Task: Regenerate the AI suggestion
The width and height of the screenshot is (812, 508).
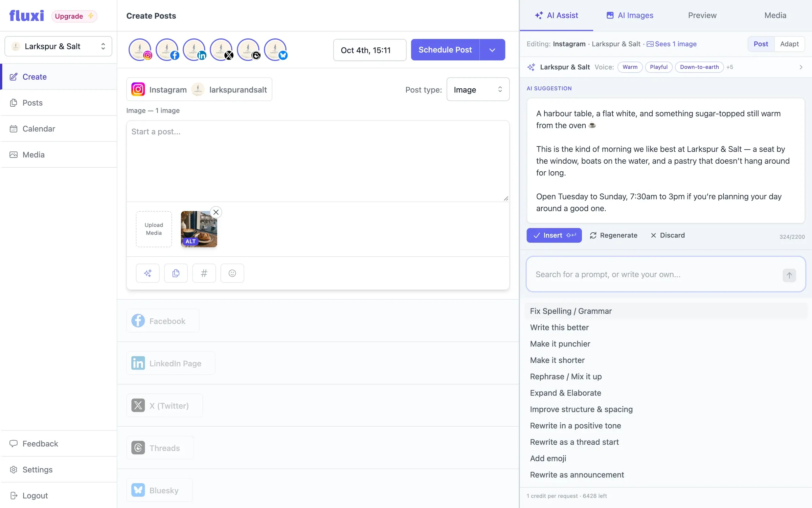Action: tap(613, 235)
